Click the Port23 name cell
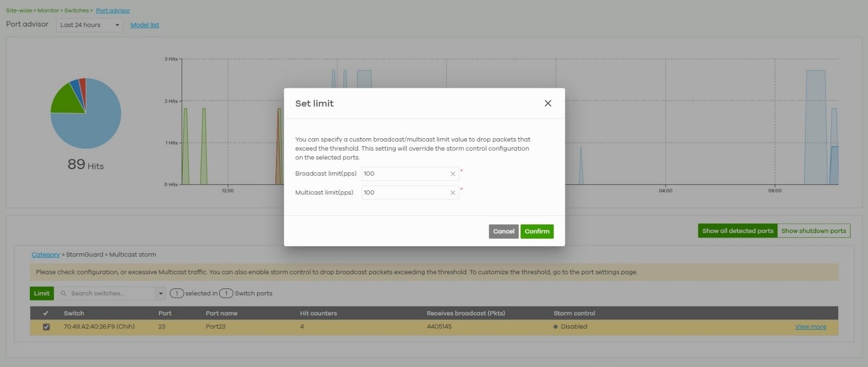Image resolution: width=868 pixels, height=367 pixels. (216, 327)
